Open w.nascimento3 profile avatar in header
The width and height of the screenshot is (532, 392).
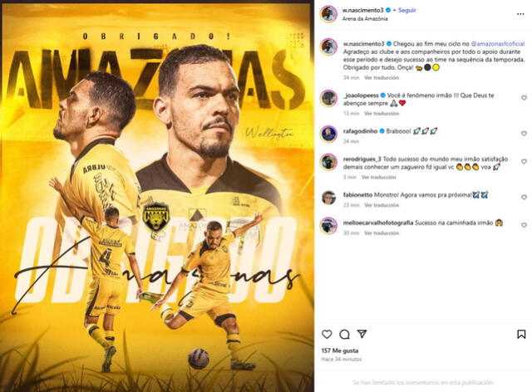point(329,14)
